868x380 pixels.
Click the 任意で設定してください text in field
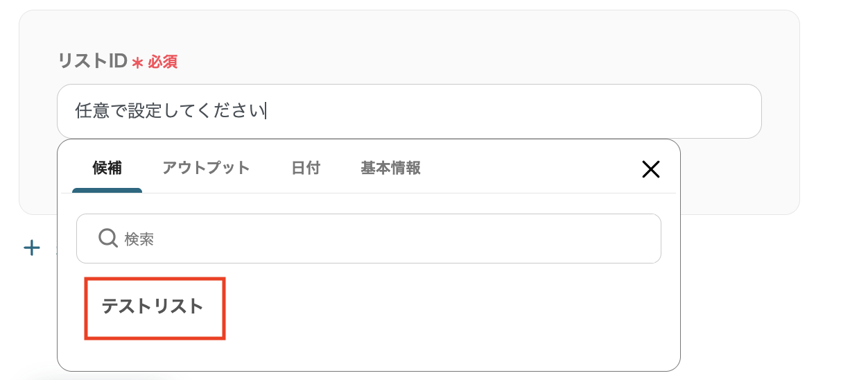(170, 112)
